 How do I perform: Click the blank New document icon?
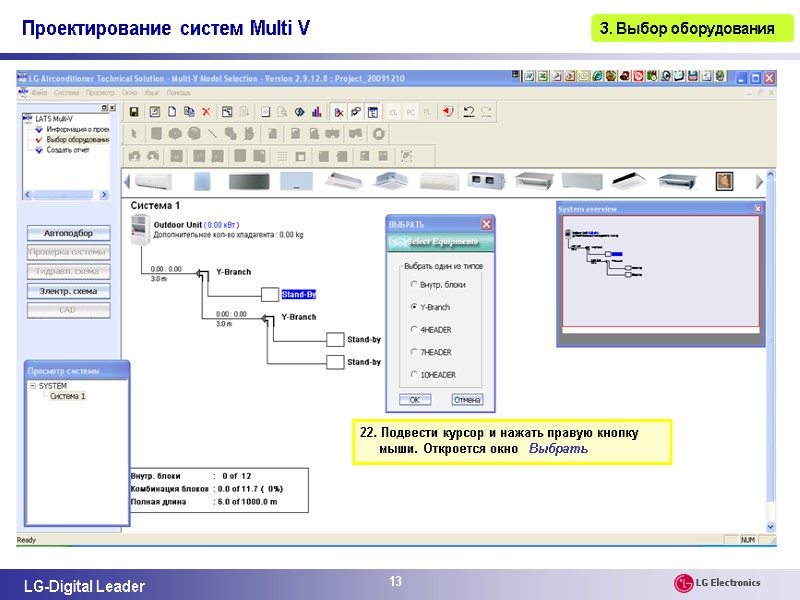(x=172, y=112)
